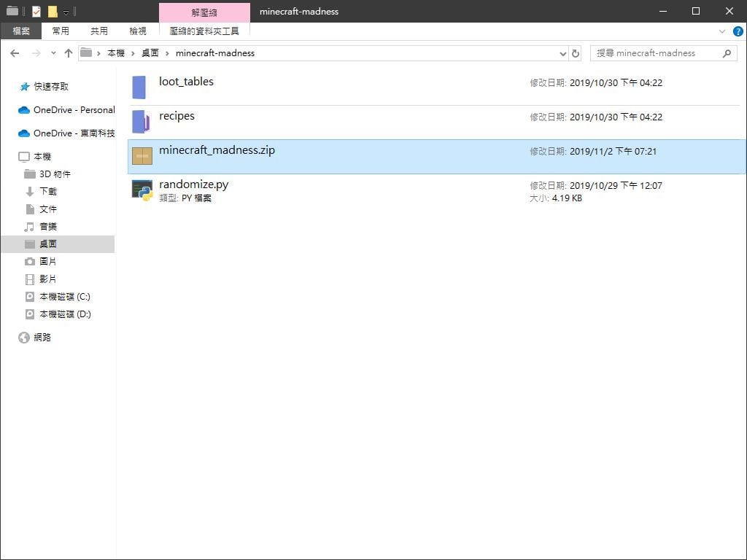Expand the ribbon with the chevron
747x560 pixels.
pyautogui.click(x=722, y=31)
